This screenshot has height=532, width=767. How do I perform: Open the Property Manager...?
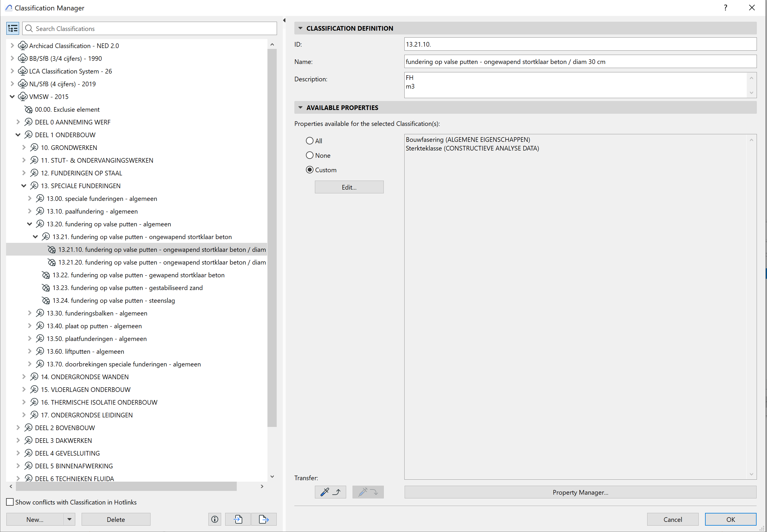point(580,492)
